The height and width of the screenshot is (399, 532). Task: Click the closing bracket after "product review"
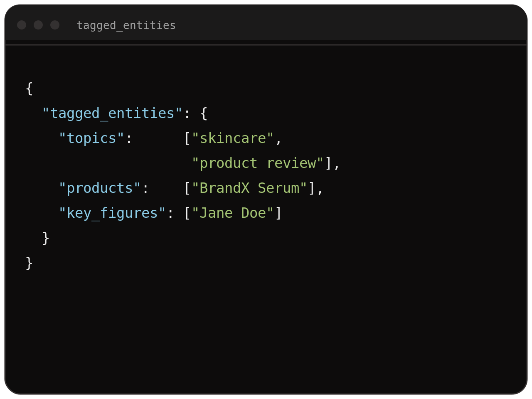[328, 163]
